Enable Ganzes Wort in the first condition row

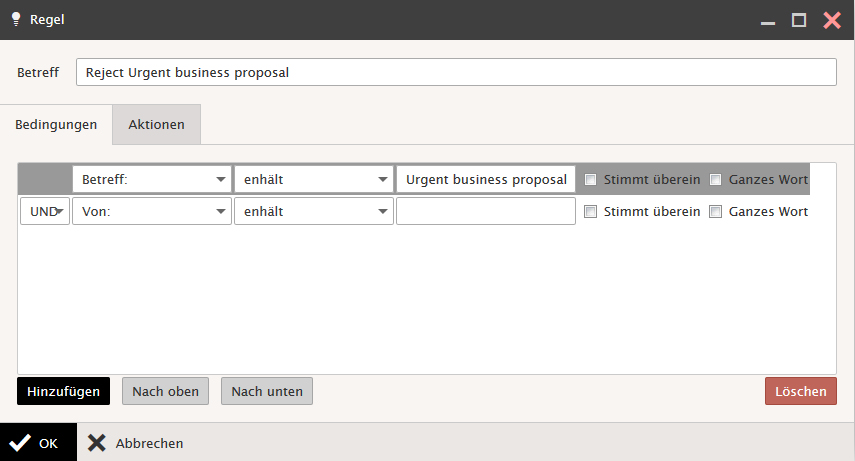tap(716, 180)
